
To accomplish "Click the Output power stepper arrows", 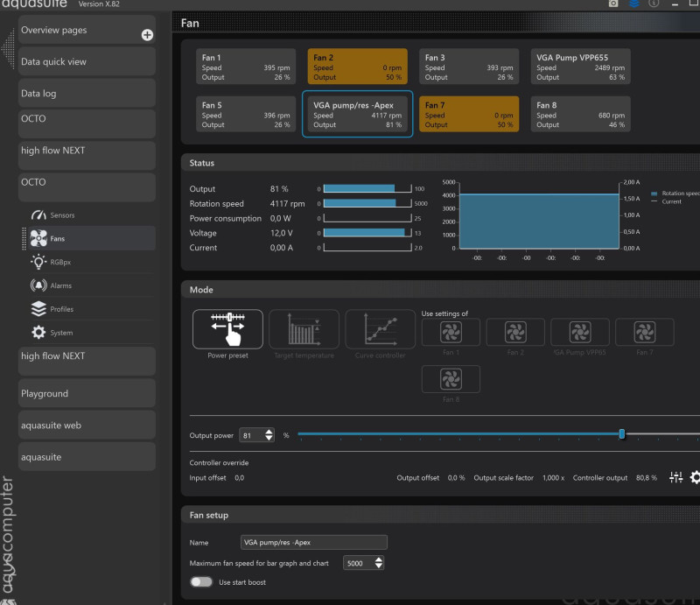I will pyautogui.click(x=269, y=435).
